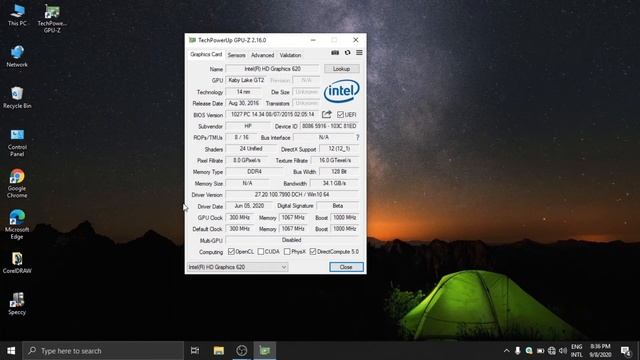
Task: Toggle OpenCL checkbox
Action: [231, 251]
